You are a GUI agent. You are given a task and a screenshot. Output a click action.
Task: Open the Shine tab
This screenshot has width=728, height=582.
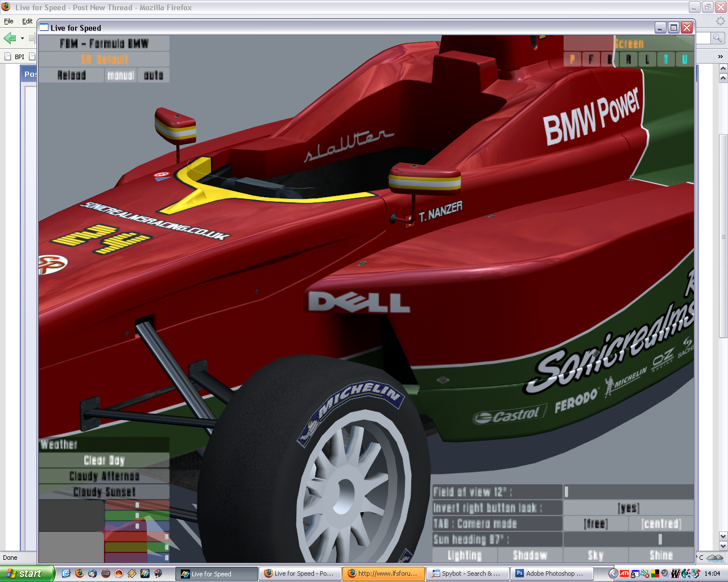pyautogui.click(x=661, y=555)
